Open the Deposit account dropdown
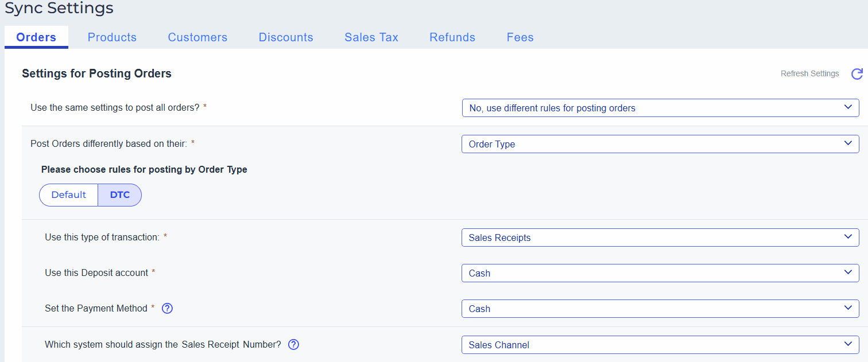 tap(660, 273)
